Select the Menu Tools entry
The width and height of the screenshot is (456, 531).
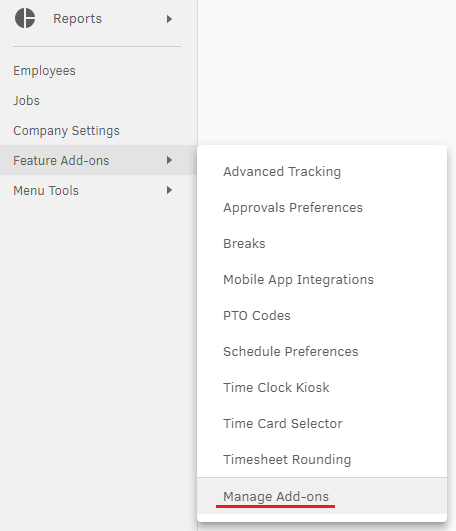98,190
